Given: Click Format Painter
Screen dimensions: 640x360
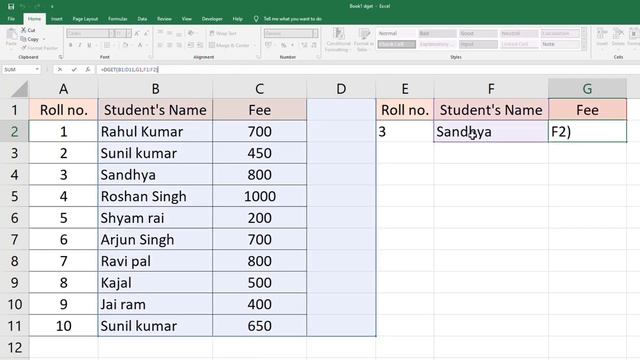Looking at the screenshot, I should click(39, 48).
